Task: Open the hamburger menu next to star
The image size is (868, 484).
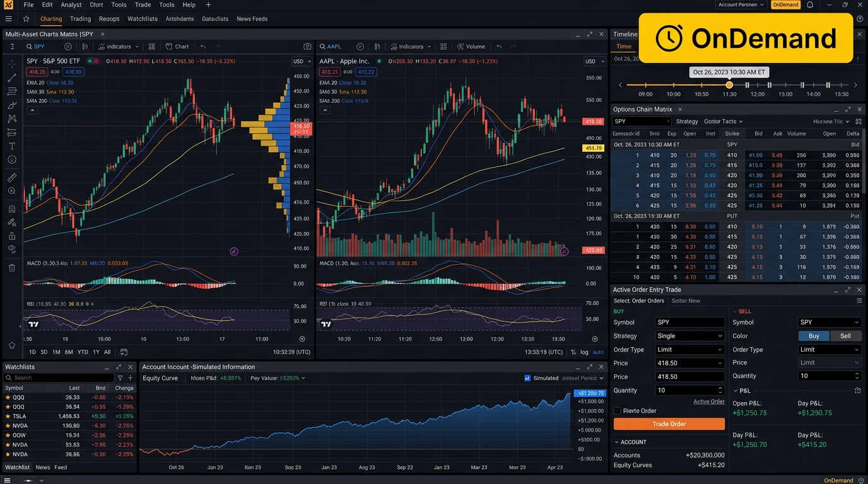Action: [x=9, y=19]
